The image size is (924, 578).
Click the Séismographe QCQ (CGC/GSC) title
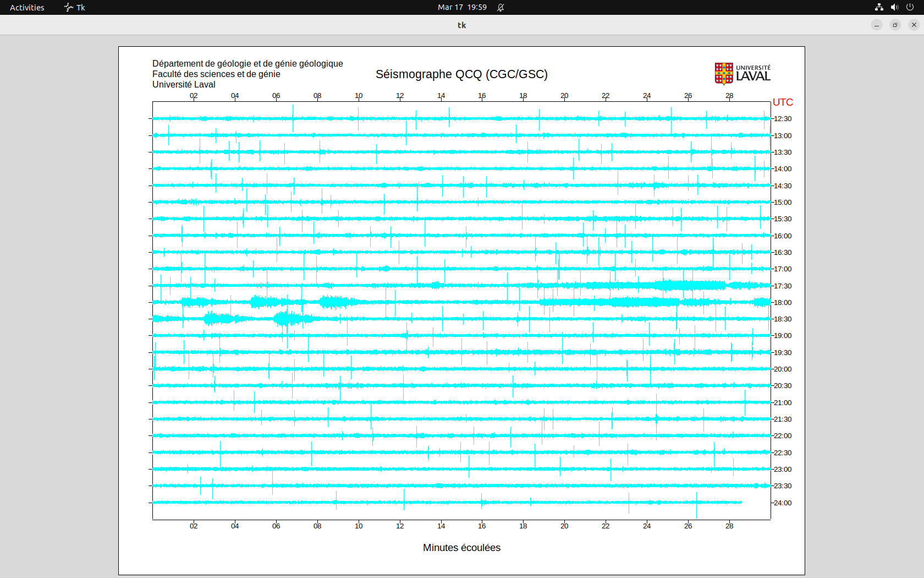point(461,74)
